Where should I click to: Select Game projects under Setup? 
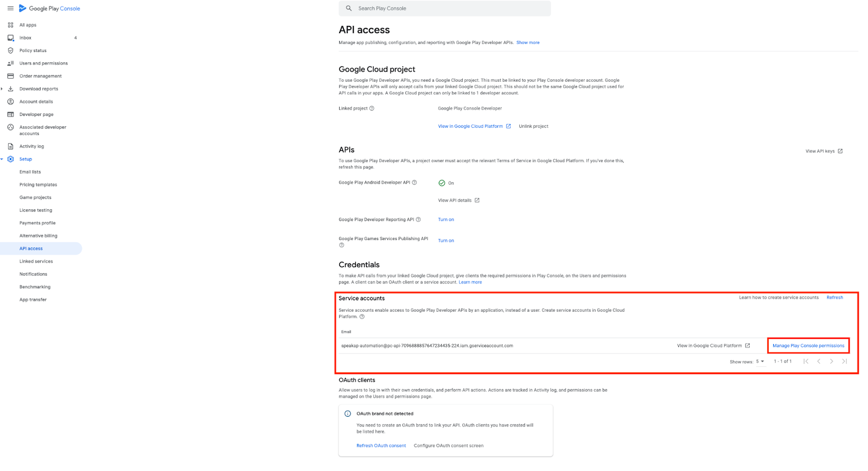(x=35, y=197)
